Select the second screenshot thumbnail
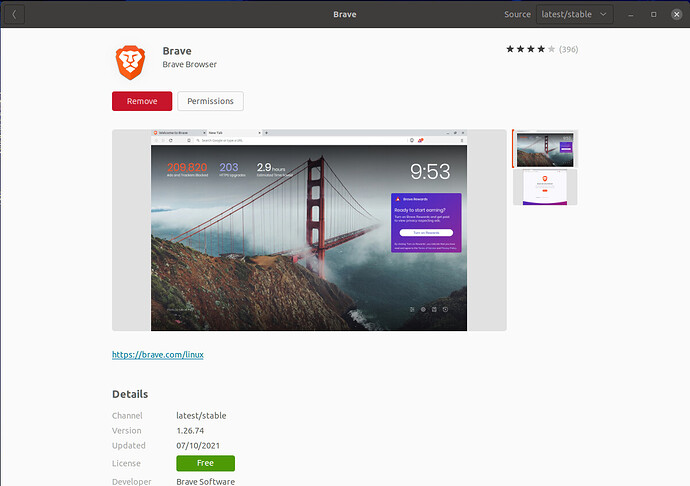The height and width of the screenshot is (486, 690). tap(545, 187)
